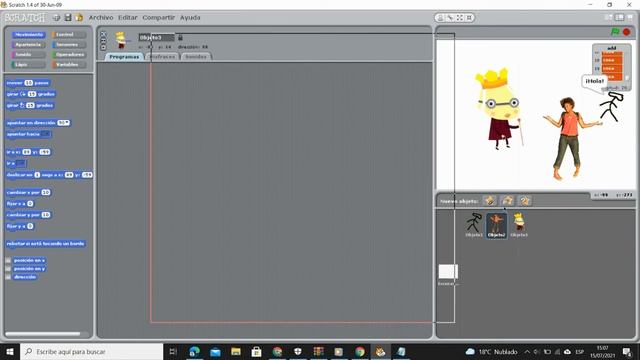640x360 pixels.
Task: Open the Editar menu
Action: pyautogui.click(x=128, y=18)
